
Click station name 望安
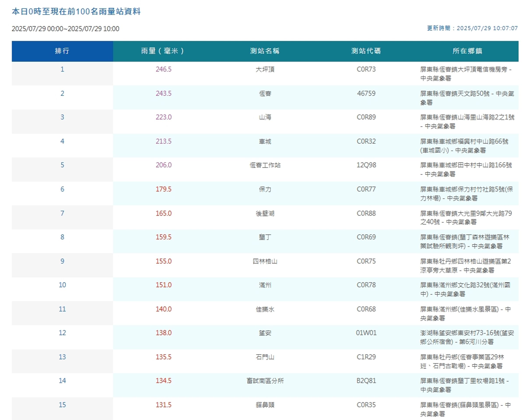(265, 333)
